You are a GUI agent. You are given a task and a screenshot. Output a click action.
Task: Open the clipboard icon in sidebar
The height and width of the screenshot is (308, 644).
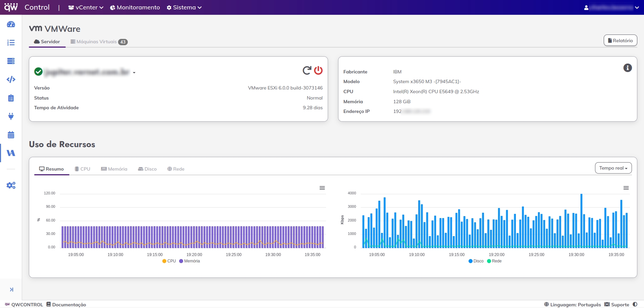[x=11, y=98]
